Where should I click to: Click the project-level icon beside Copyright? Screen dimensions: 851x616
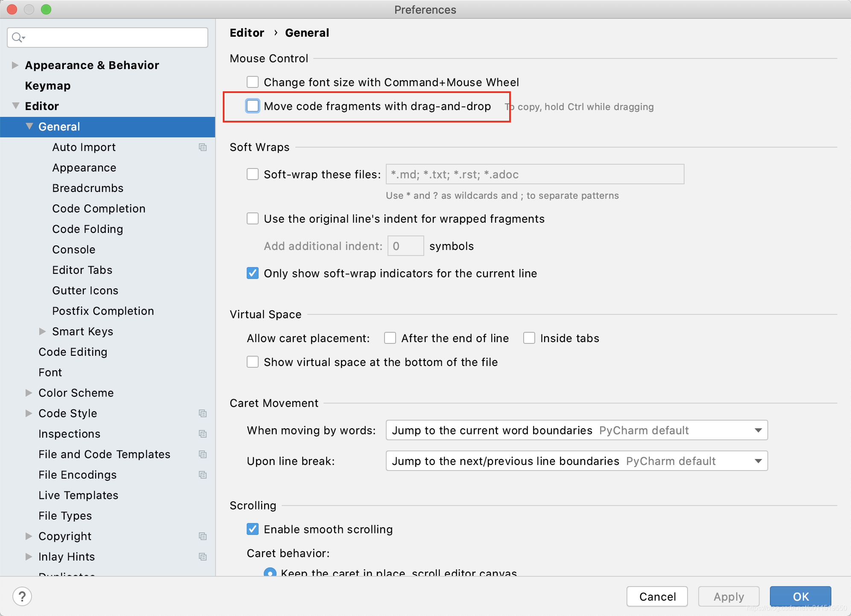[x=203, y=536]
